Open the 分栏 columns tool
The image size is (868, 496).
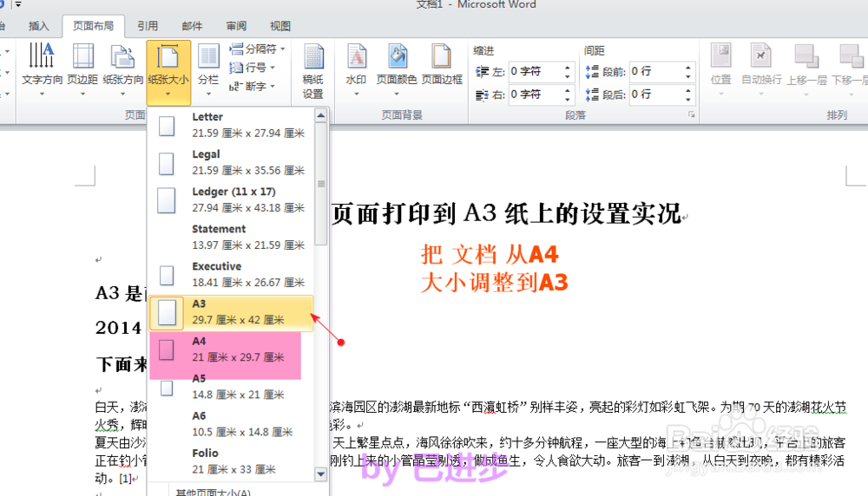coord(208,70)
